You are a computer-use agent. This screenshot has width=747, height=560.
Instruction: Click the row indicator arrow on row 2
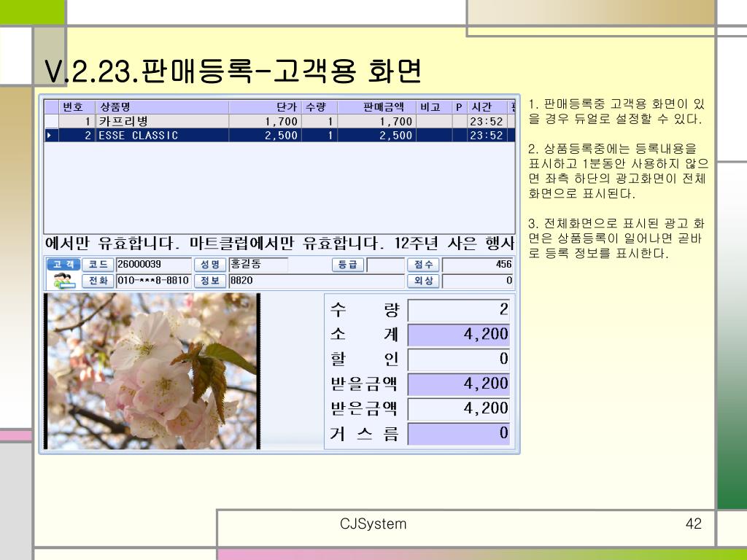point(50,135)
